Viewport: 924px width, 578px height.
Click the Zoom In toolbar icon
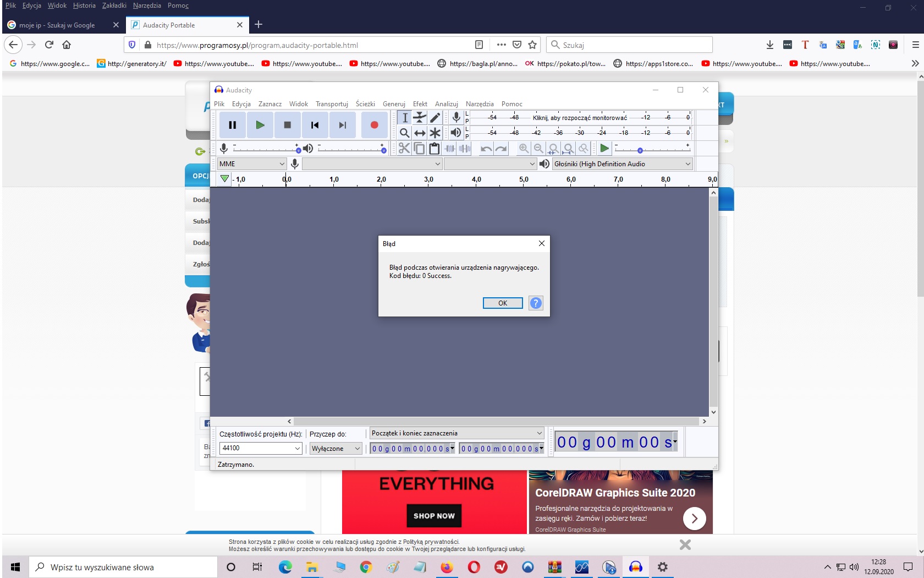pyautogui.click(x=524, y=148)
